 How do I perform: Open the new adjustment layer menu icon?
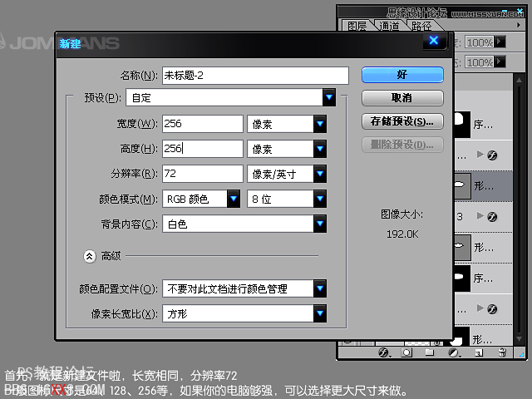(x=453, y=352)
